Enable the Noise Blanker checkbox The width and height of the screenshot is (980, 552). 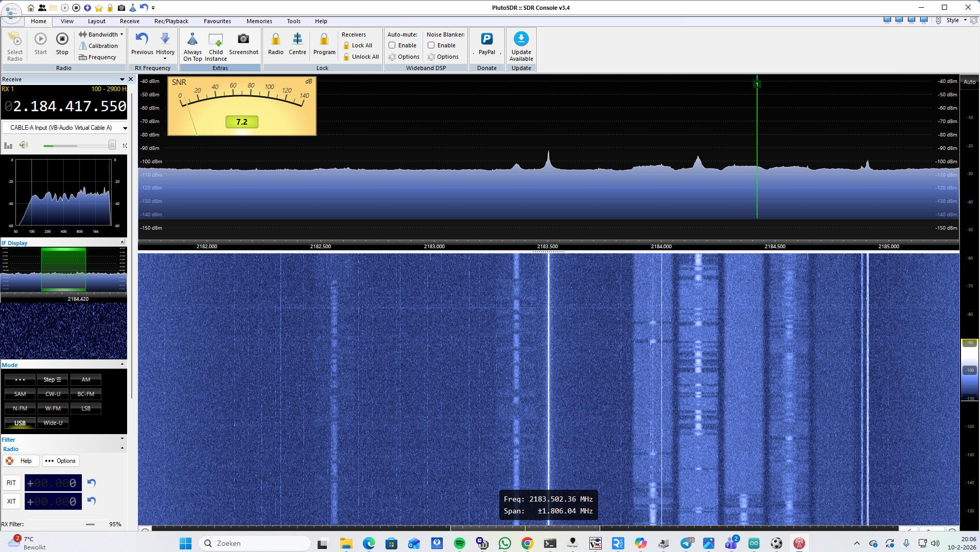[x=431, y=45]
